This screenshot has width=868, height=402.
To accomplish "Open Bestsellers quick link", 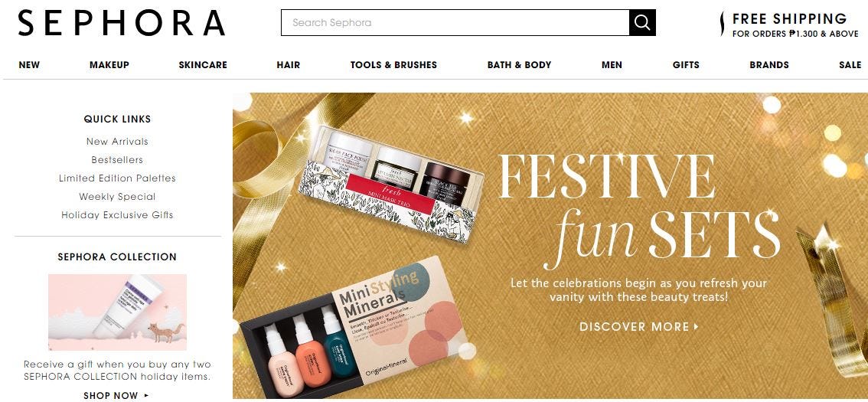I will pyautogui.click(x=117, y=159).
